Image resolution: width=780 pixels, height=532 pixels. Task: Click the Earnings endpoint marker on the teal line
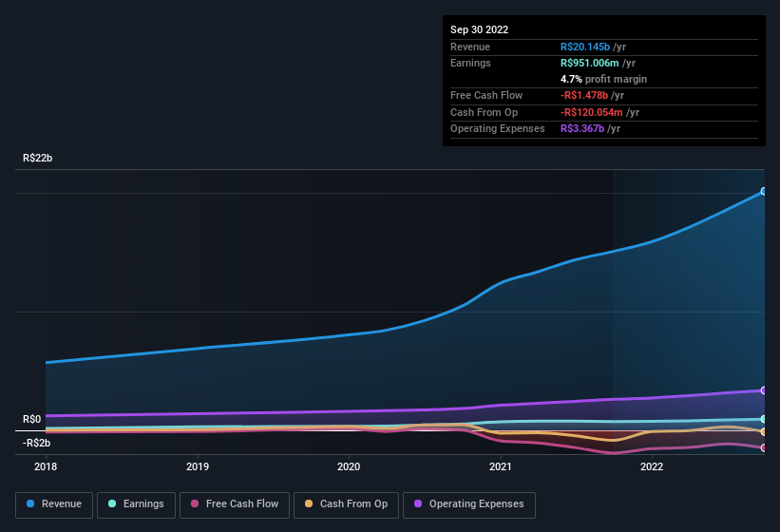pos(764,419)
